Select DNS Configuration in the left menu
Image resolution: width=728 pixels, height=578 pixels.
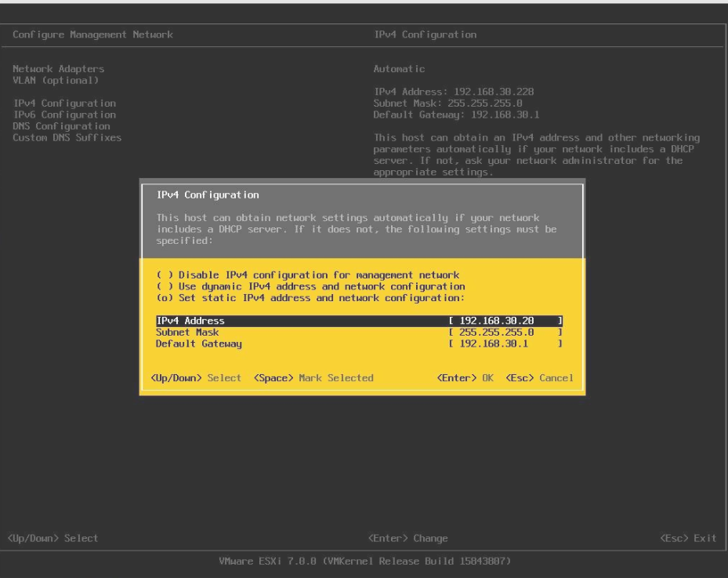tap(61, 125)
